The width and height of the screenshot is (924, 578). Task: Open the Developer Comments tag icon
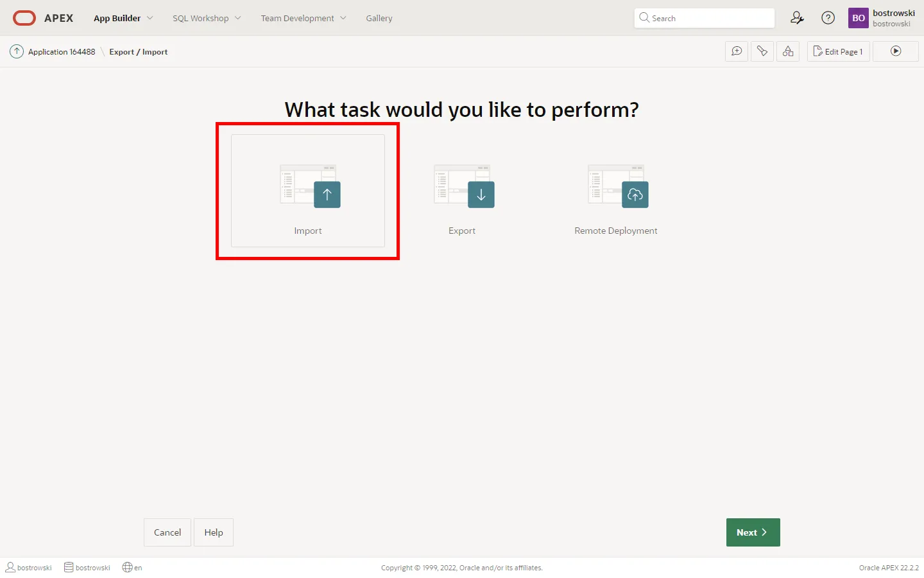(762, 51)
